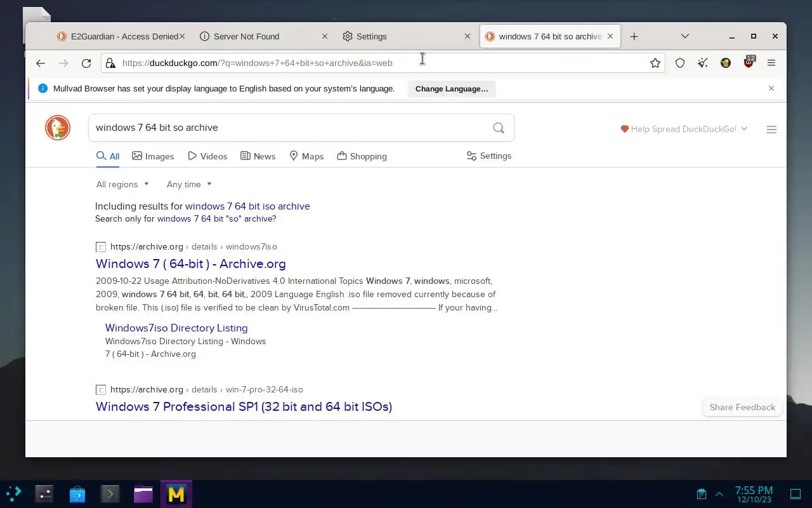This screenshot has width=812, height=508.
Task: Switch to Maps results
Action: point(306,156)
